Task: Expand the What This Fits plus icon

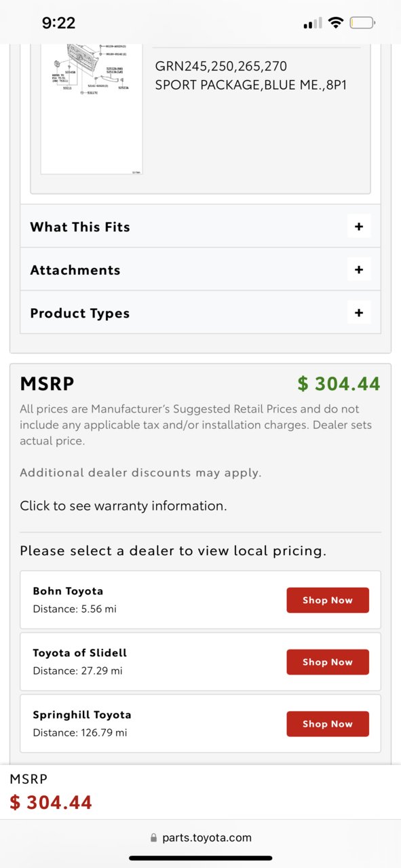Action: (x=358, y=227)
